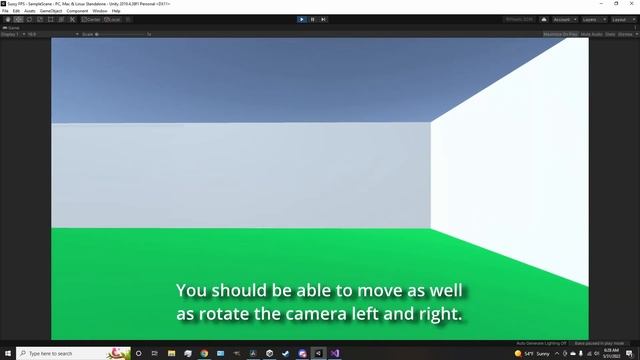Open Steam from the taskbar
The image size is (640, 360).
coord(286,353)
